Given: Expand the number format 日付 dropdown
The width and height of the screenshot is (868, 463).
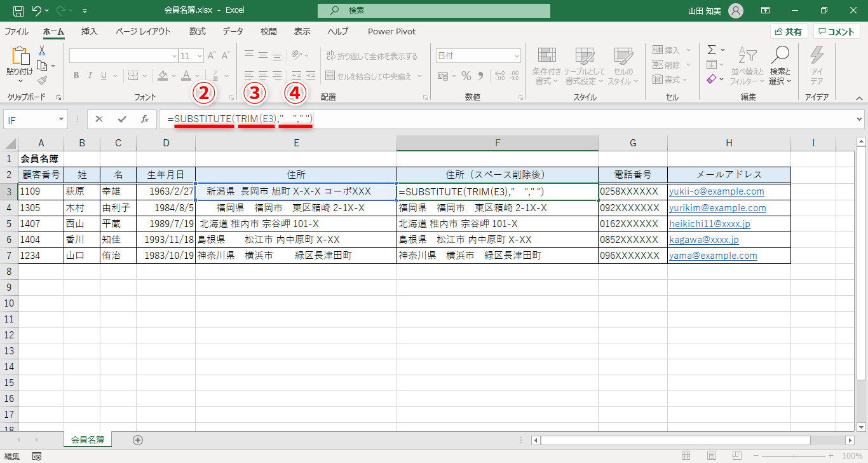Looking at the screenshot, I should [516, 56].
